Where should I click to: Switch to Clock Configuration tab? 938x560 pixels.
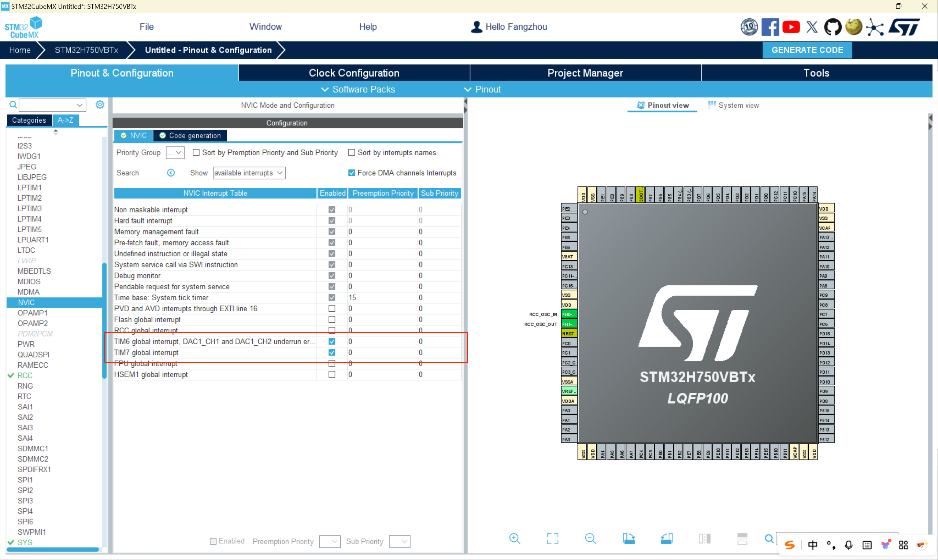(x=354, y=73)
